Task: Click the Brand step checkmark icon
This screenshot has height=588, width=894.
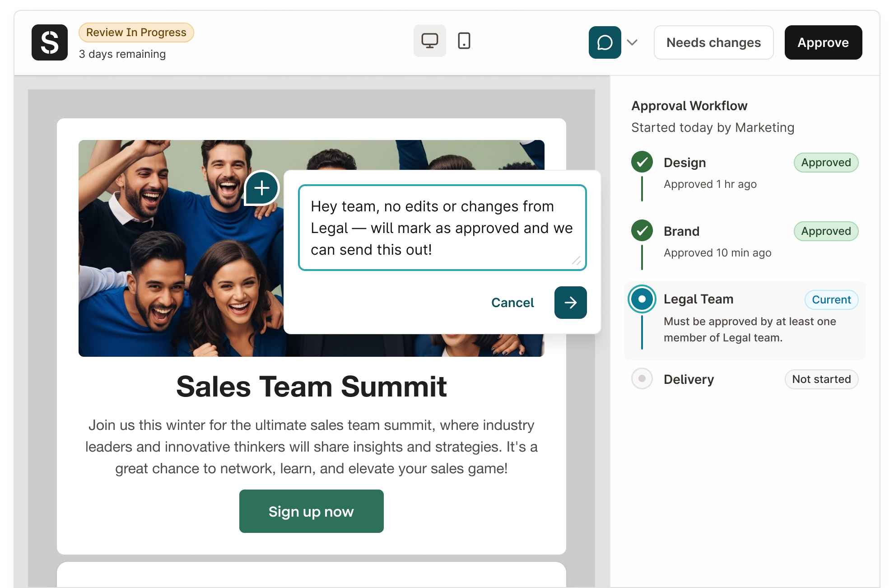Action: pos(642,231)
